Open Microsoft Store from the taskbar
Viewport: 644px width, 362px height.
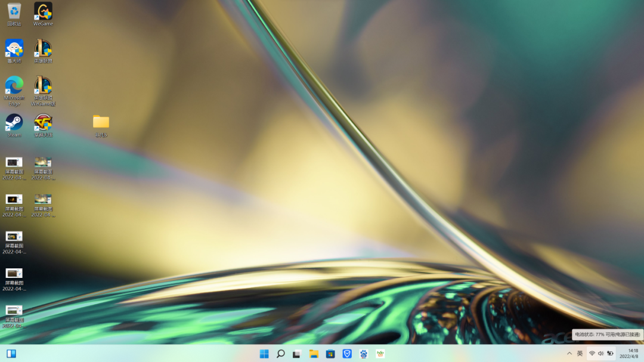tap(330, 354)
